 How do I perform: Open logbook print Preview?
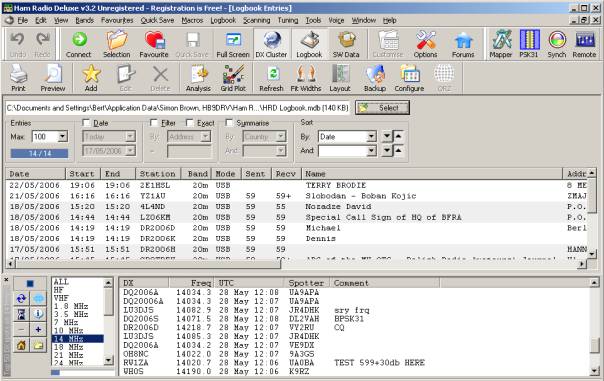(53, 78)
